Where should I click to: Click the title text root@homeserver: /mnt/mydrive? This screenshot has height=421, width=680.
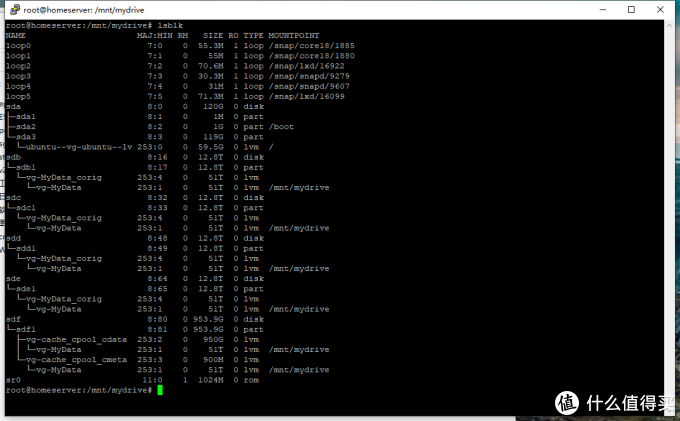84,10
